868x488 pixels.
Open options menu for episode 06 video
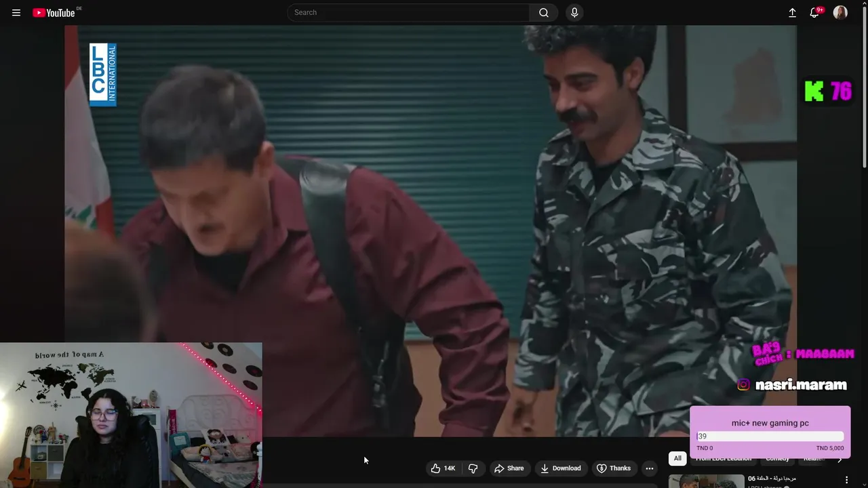(846, 480)
